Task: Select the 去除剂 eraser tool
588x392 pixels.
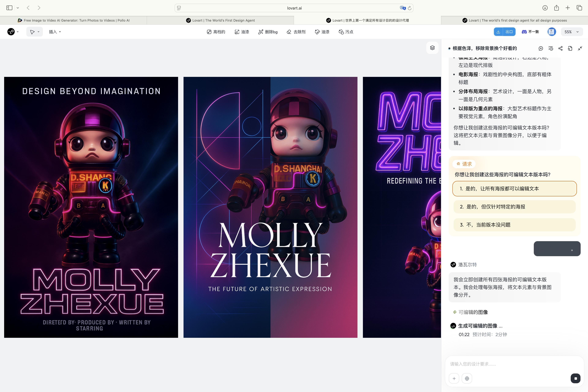Action: point(296,32)
